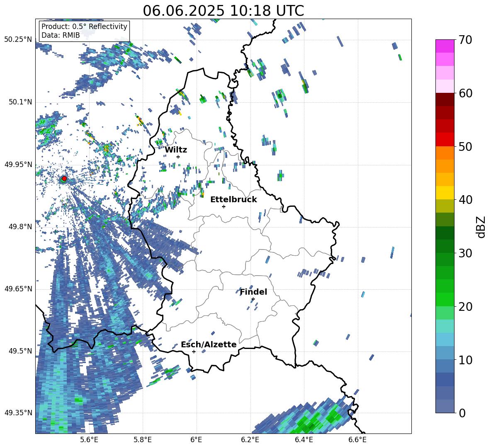Click the Product: 0.5° Reflectivity text
The height and width of the screenshot is (448, 491).
tap(84, 26)
